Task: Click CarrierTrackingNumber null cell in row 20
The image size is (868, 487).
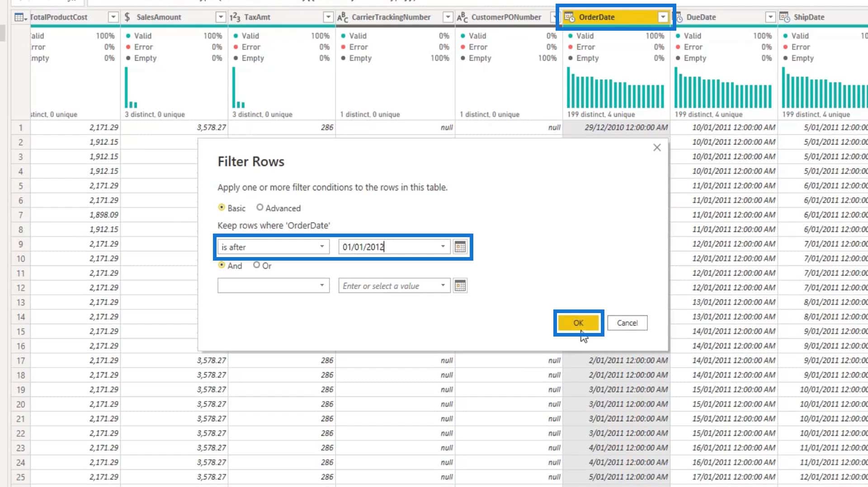Action: [x=396, y=404]
